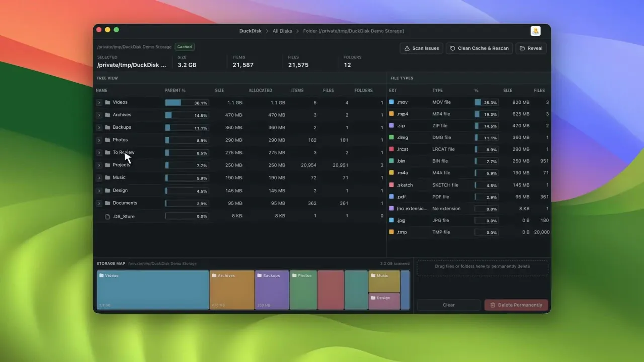This screenshot has width=644, height=362.
Task: Go to DuckDisk breadcrumb
Action: pyautogui.click(x=251, y=31)
